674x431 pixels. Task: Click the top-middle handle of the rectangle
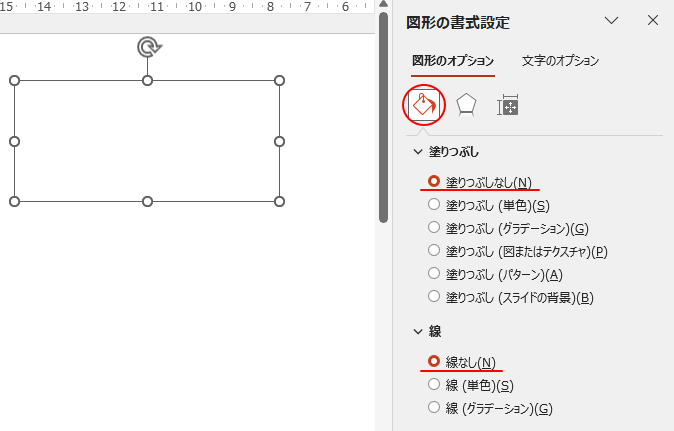(147, 80)
